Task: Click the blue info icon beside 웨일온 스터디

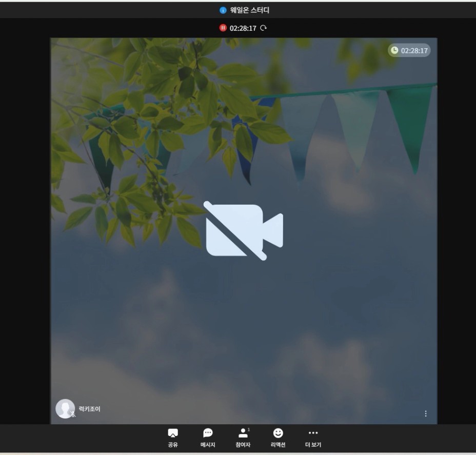Action: (x=223, y=10)
